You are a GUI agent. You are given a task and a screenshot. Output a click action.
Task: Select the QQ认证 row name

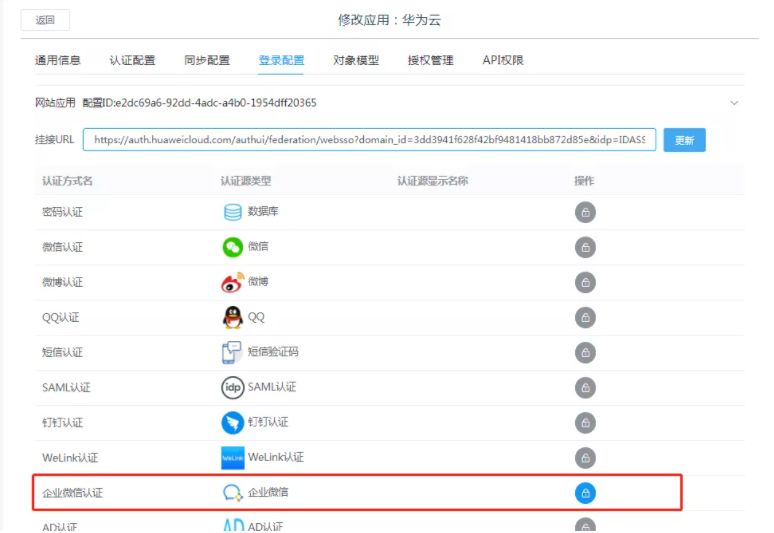61,317
